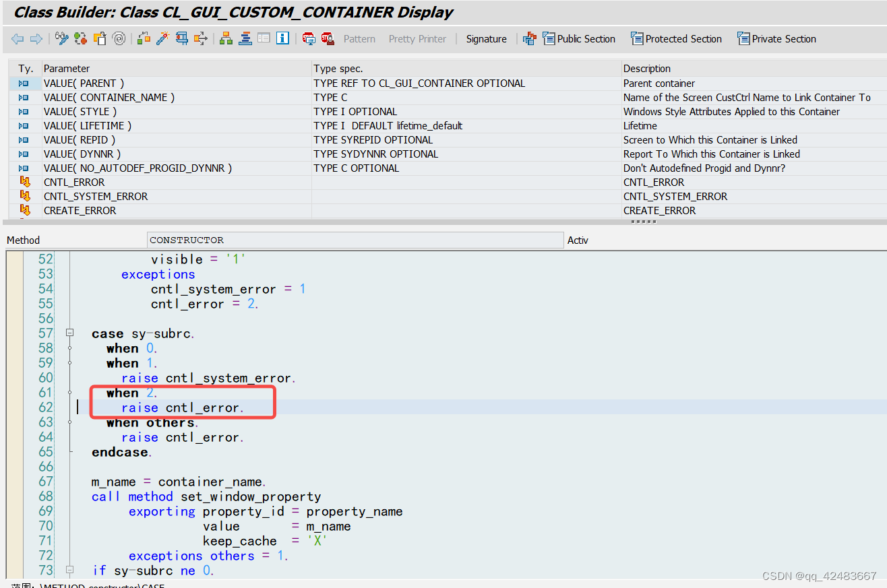Image resolution: width=887 pixels, height=588 pixels.
Task: Click the importing icon of the LIFETIME row
Action: pyautogui.click(x=25, y=126)
